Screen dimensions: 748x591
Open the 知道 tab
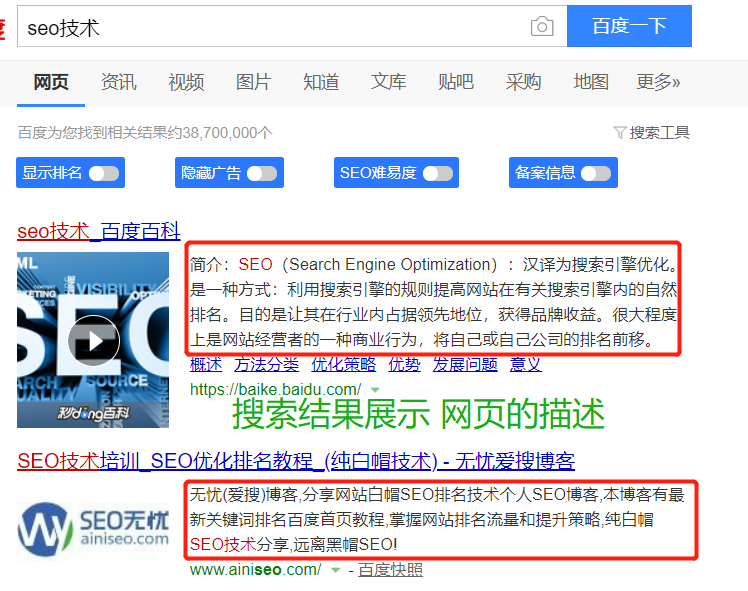pos(321,82)
